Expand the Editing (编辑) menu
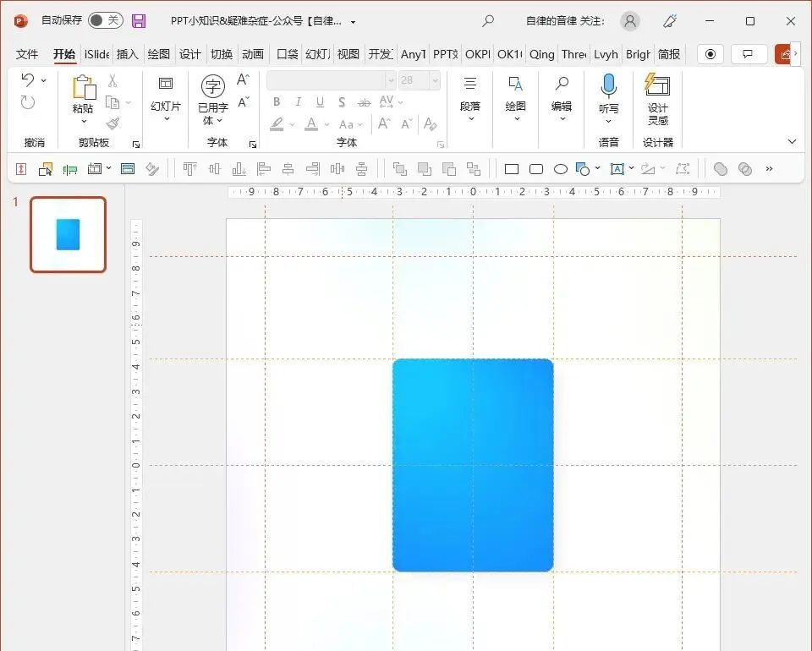The height and width of the screenshot is (651, 812). point(562,100)
